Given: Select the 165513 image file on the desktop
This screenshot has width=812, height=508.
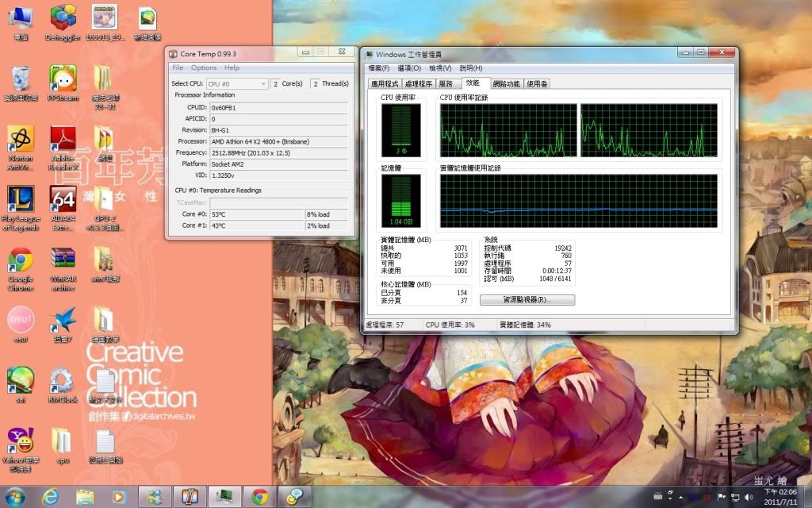Looking at the screenshot, I should pos(105,21).
